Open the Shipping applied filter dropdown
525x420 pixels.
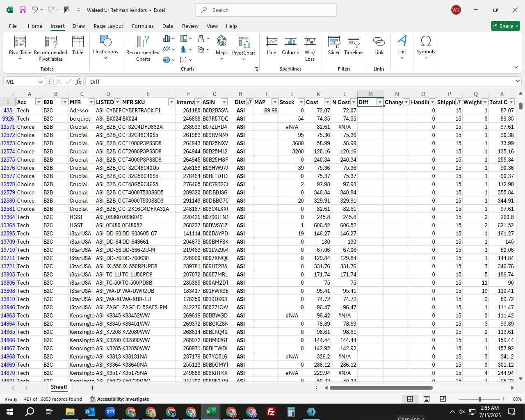click(459, 102)
